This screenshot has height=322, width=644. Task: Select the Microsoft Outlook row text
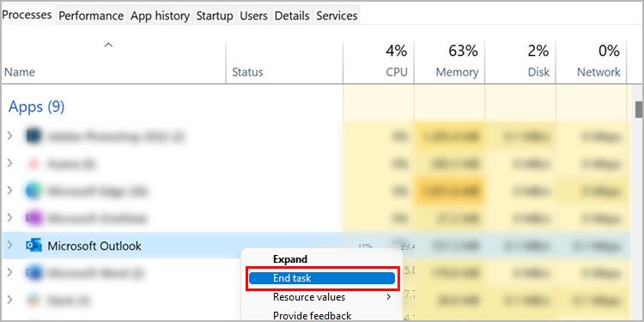click(94, 246)
